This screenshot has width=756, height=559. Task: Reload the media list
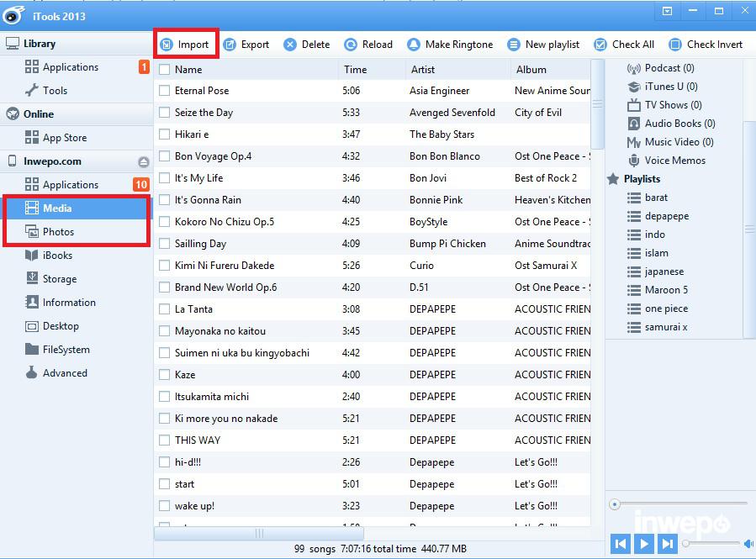point(368,45)
